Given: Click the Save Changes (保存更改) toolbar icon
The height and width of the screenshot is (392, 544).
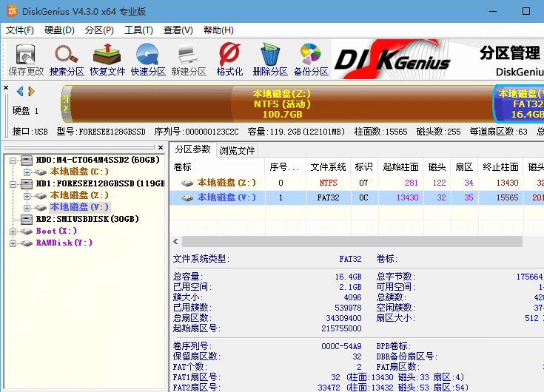Looking at the screenshot, I should [26, 60].
